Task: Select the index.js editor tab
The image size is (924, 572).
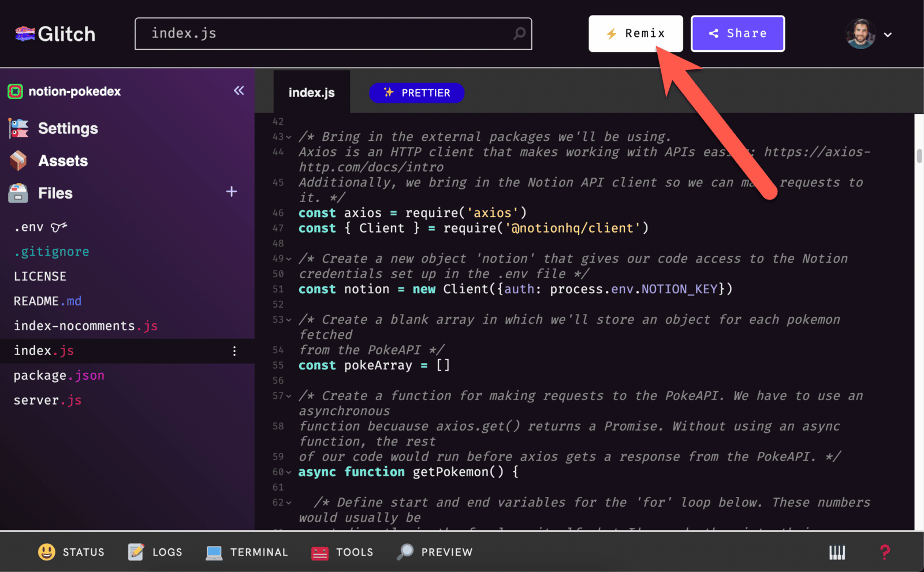Action: [311, 92]
